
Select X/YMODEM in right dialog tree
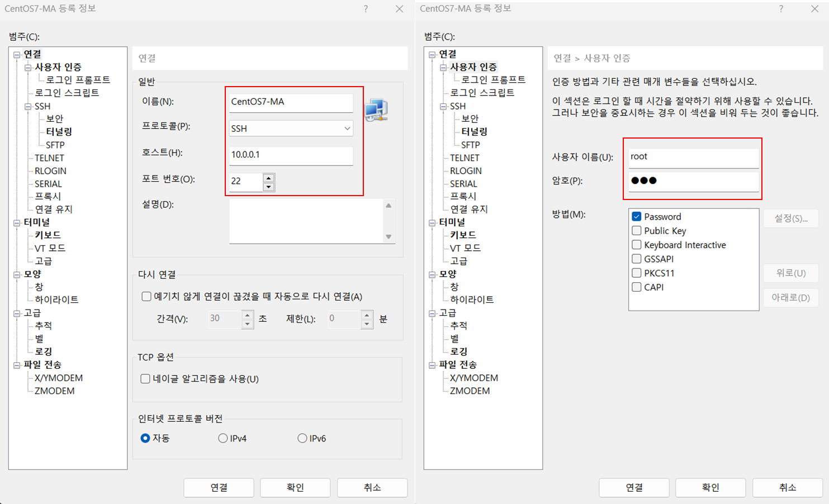(474, 378)
